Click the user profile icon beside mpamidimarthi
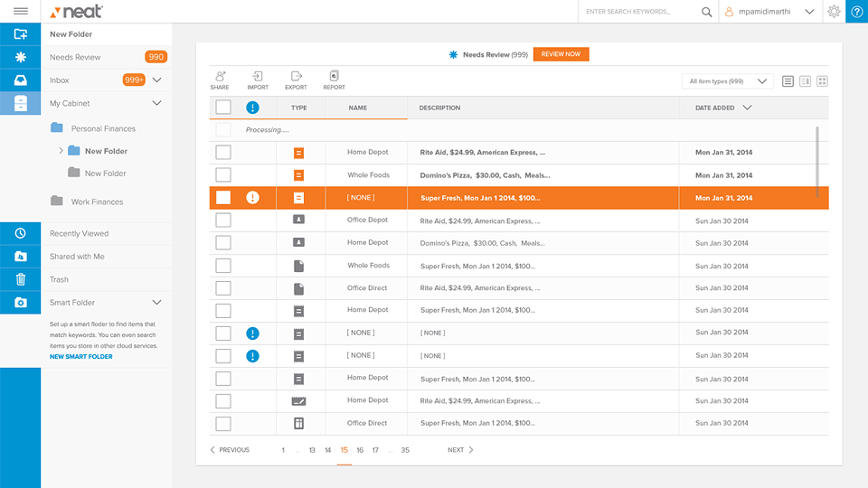This screenshot has height=488, width=868. click(729, 12)
